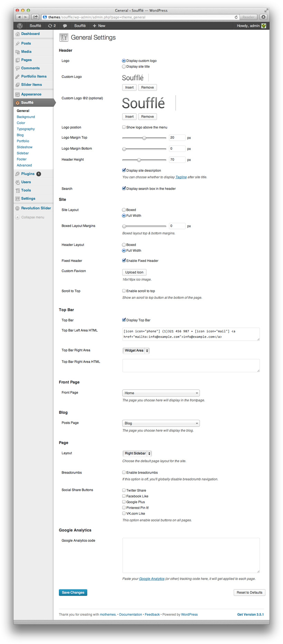Viewport: 283px width, 644px height.
Task: Click the WordPress logo in admin bar
Action: 20,26
